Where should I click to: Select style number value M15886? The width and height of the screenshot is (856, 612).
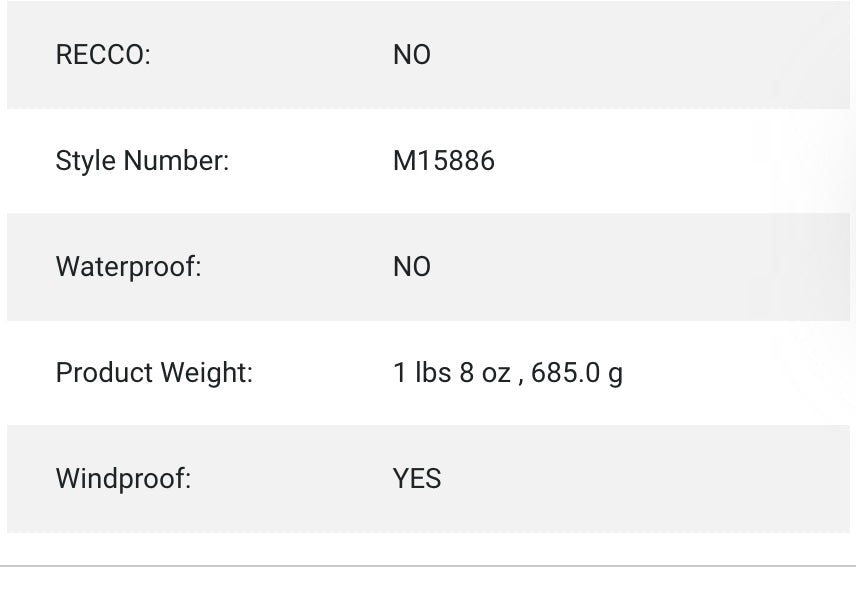pos(443,161)
